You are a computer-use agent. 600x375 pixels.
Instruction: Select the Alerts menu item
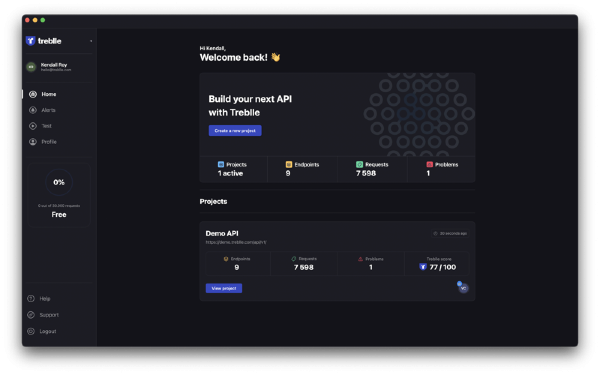48,110
